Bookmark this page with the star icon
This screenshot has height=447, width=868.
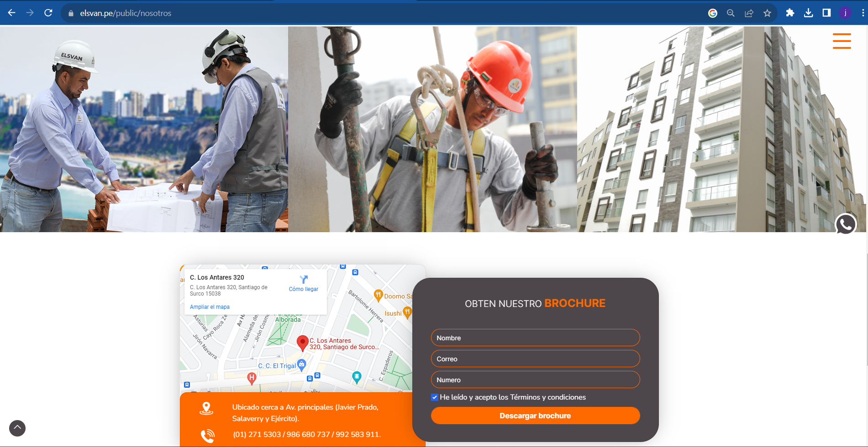click(x=767, y=13)
